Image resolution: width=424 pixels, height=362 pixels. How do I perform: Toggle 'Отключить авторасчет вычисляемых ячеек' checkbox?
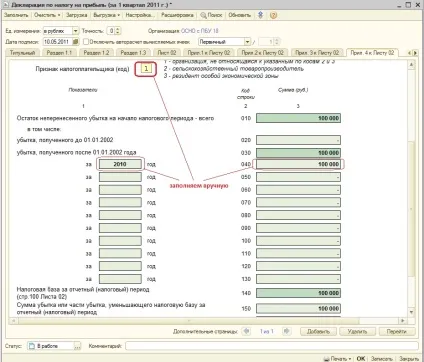86,42
